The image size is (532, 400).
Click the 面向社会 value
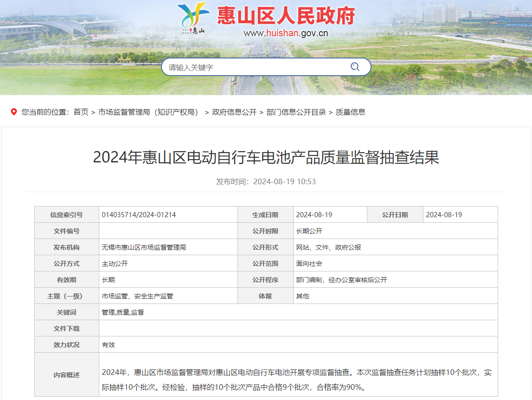[x=309, y=264]
